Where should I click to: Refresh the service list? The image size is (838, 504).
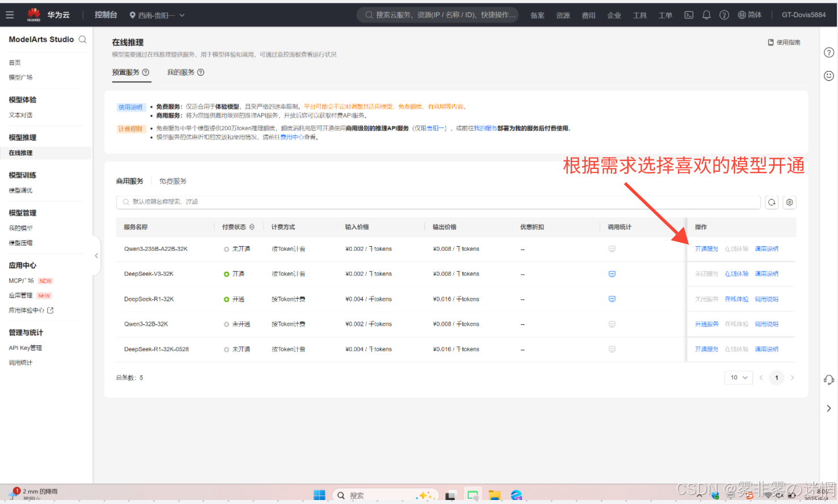tap(771, 202)
